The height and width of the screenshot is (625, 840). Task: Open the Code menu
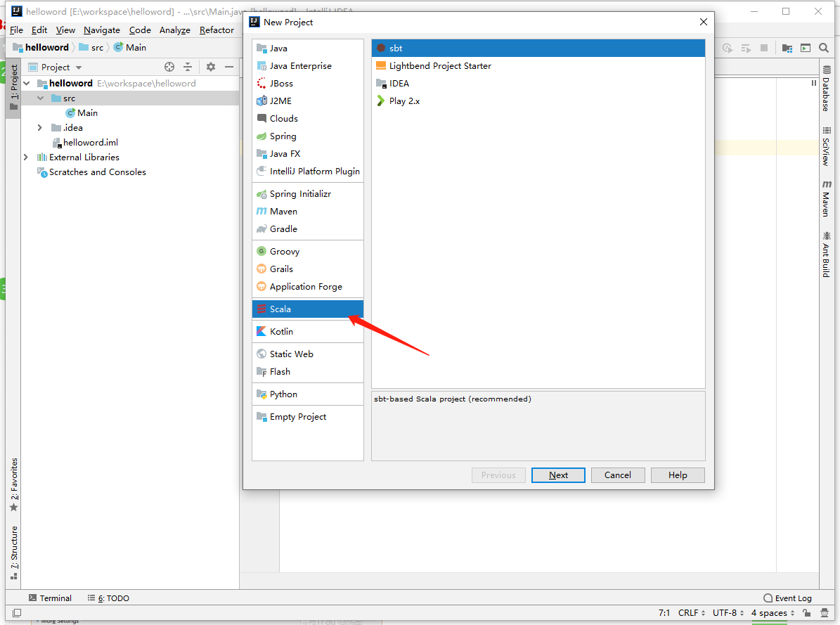pos(140,30)
